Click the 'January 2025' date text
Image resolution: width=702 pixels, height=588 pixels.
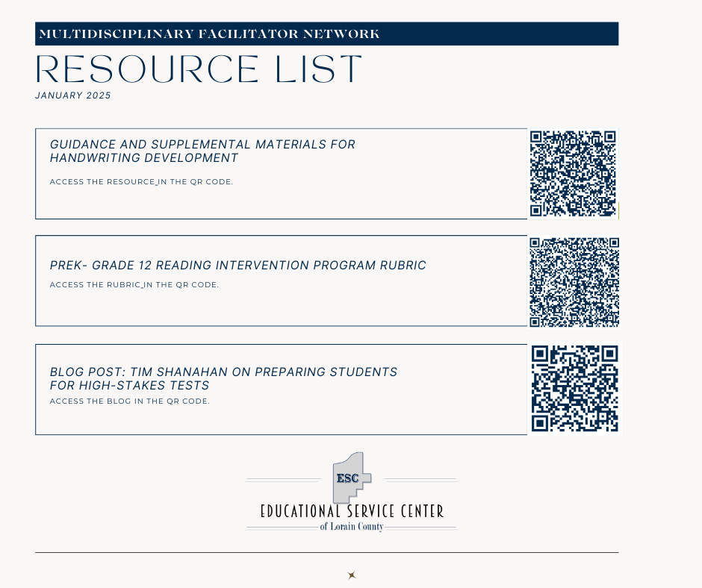point(73,96)
